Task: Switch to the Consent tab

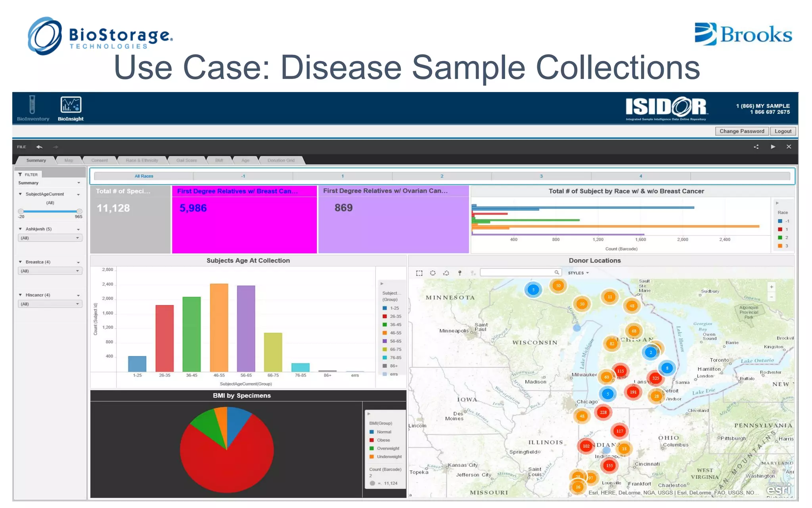Action: (99, 160)
